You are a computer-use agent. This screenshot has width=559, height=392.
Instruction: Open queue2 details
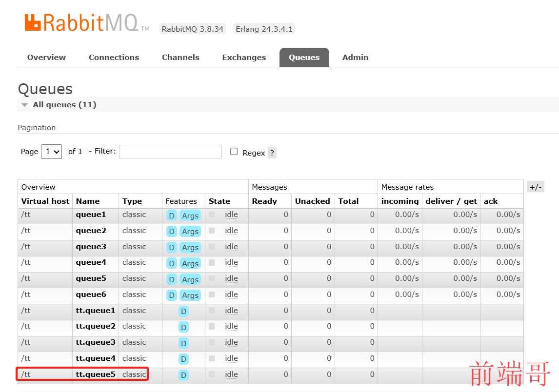91,231
